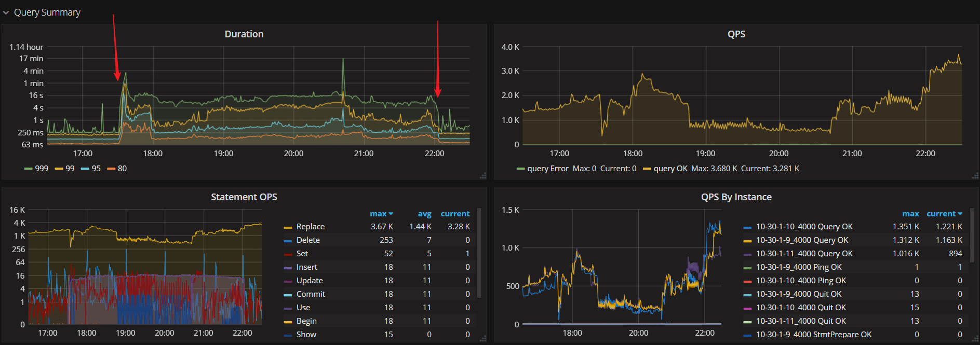Image resolution: width=980 pixels, height=345 pixels.
Task: Click the orange line icon beside 80
Action: click(111, 169)
